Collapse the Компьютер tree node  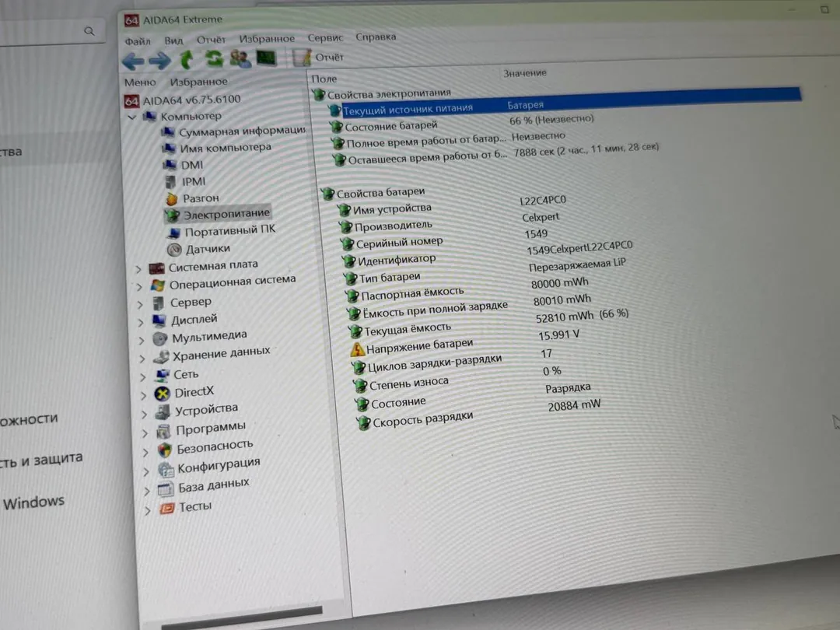coord(131,117)
